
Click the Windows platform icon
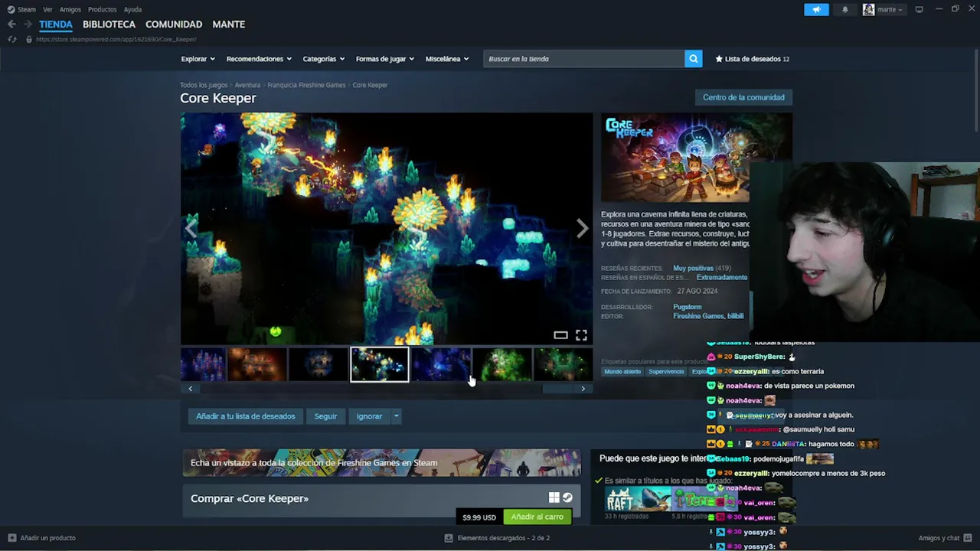coord(554,498)
